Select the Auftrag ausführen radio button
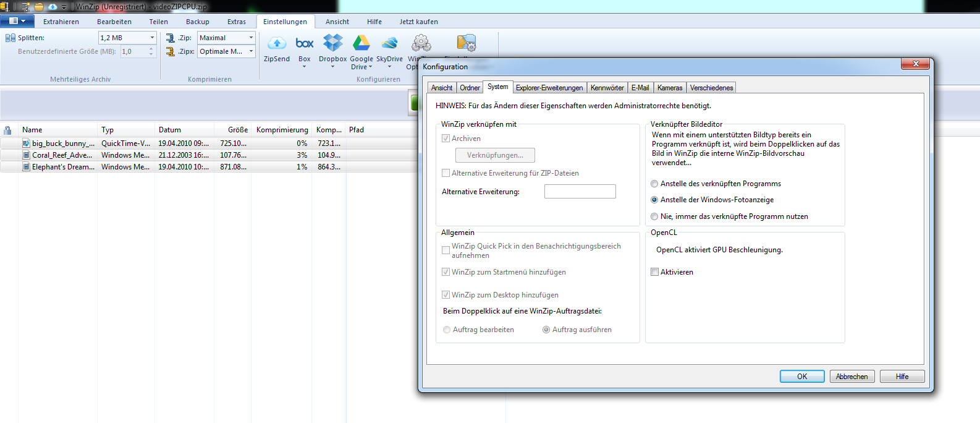Image resolution: width=980 pixels, height=423 pixels. click(x=546, y=330)
